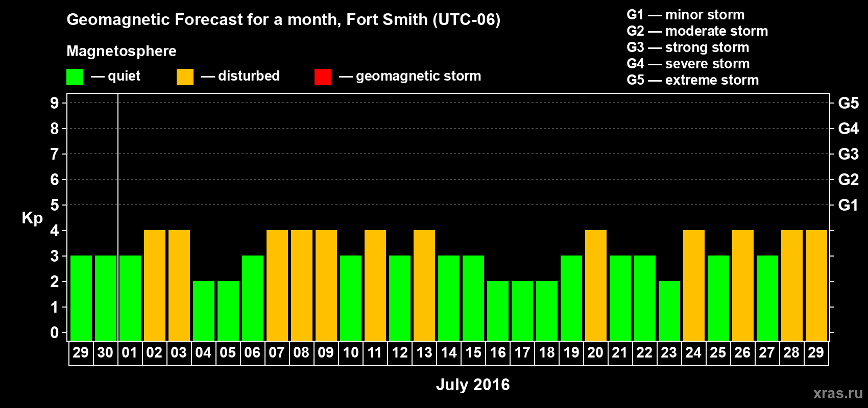Click the G5 label on right axis
The image size is (868, 408).
pyautogui.click(x=848, y=103)
